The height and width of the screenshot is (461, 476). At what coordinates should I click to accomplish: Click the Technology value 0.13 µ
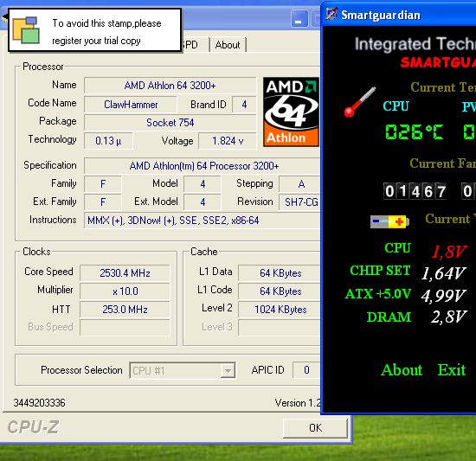tap(108, 141)
